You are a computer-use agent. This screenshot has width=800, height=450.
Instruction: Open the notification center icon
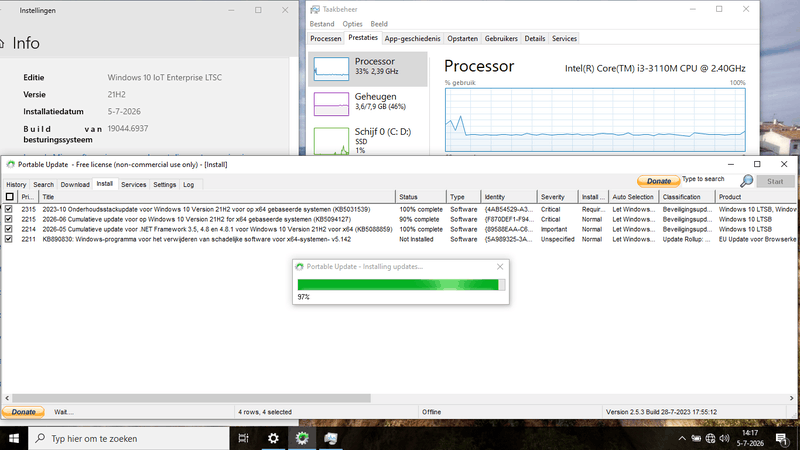pos(781,438)
